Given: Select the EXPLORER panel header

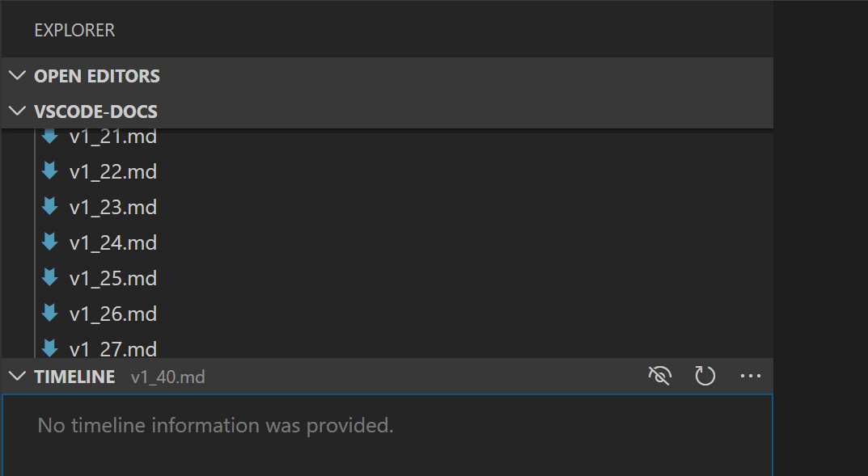Looking at the screenshot, I should [74, 30].
